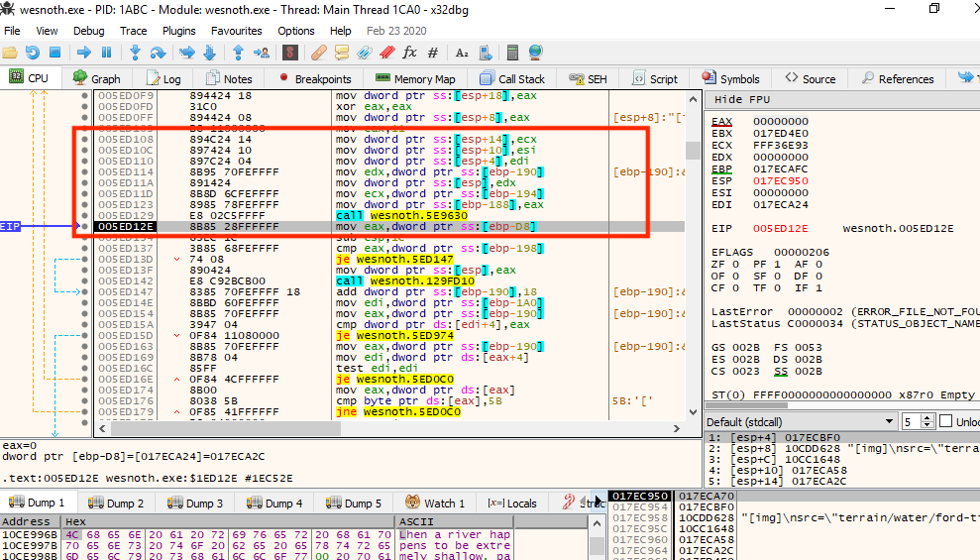Screen dimensions: 980x560
Task: Select the ESP register value 017EC950
Action: (x=781, y=181)
